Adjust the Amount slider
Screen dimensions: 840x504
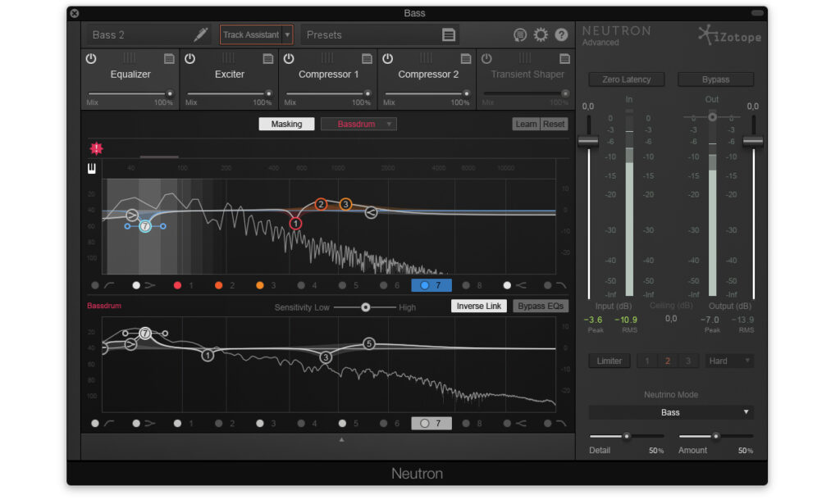(715, 436)
